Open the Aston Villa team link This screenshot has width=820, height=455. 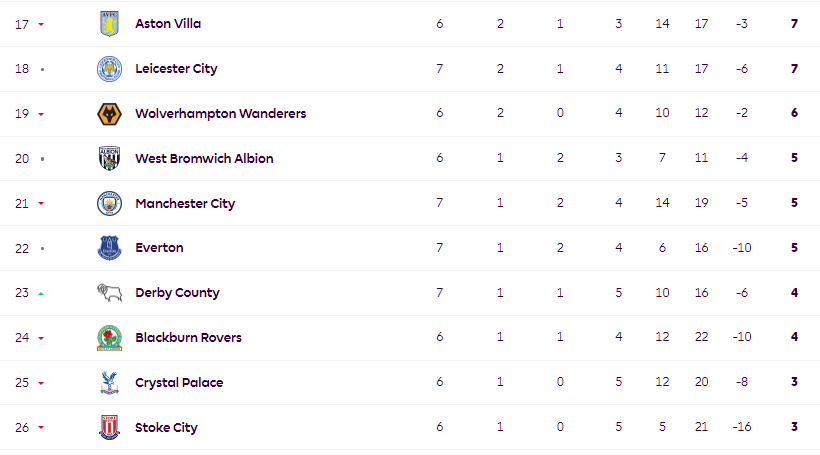tap(168, 24)
